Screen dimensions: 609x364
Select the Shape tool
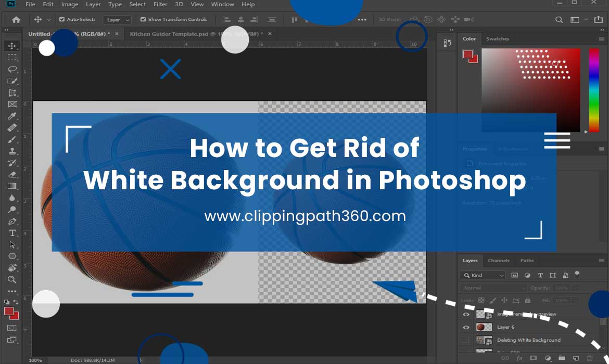(x=12, y=256)
